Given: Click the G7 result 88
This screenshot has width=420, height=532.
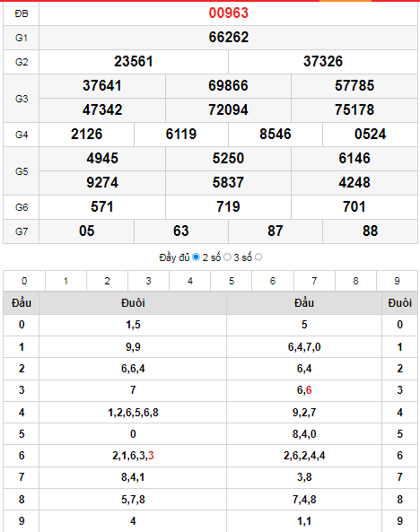Looking at the screenshot, I should pyautogui.click(x=370, y=231).
